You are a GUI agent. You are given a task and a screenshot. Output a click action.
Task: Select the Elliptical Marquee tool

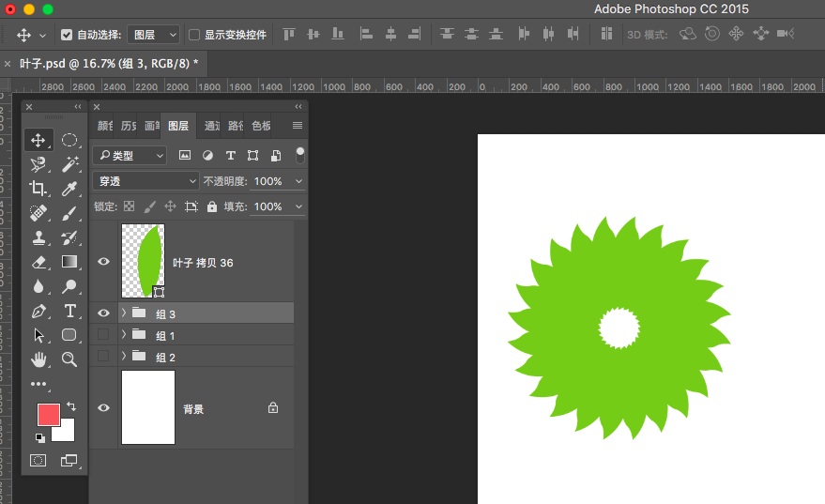pyautogui.click(x=69, y=140)
